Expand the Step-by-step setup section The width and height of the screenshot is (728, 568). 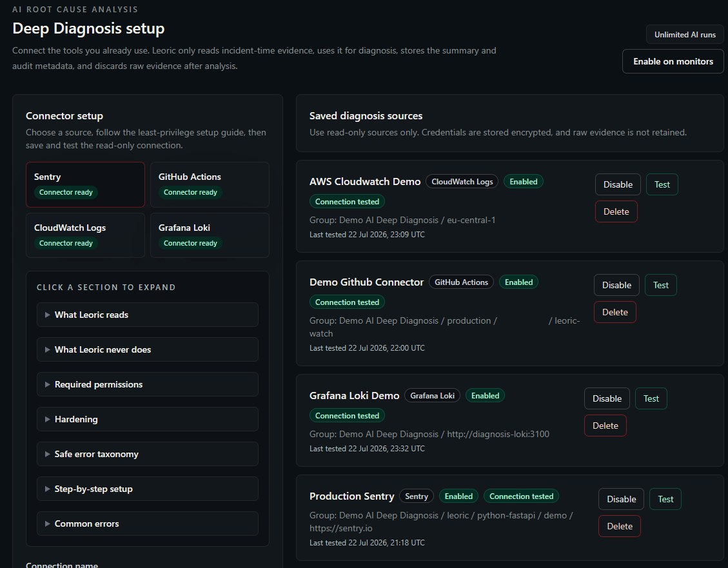(x=148, y=489)
